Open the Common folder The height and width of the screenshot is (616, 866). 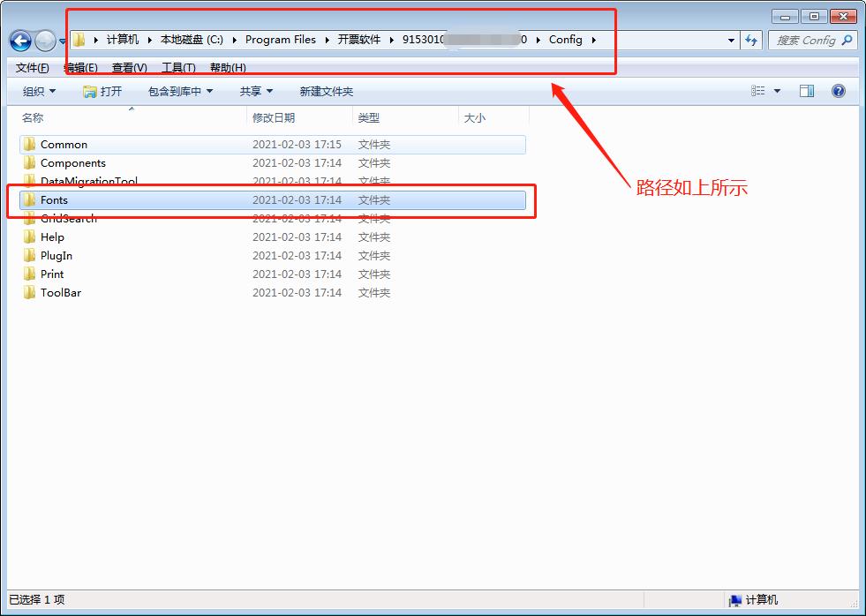pyautogui.click(x=64, y=144)
